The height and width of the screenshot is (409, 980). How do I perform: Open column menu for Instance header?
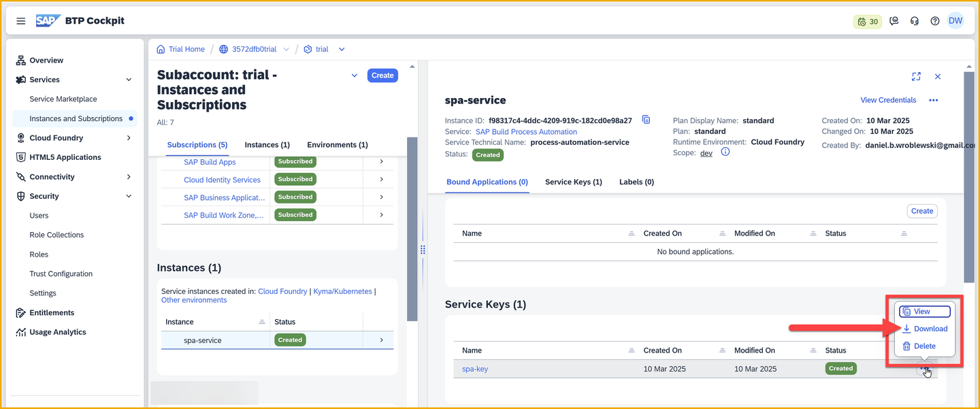click(262, 322)
